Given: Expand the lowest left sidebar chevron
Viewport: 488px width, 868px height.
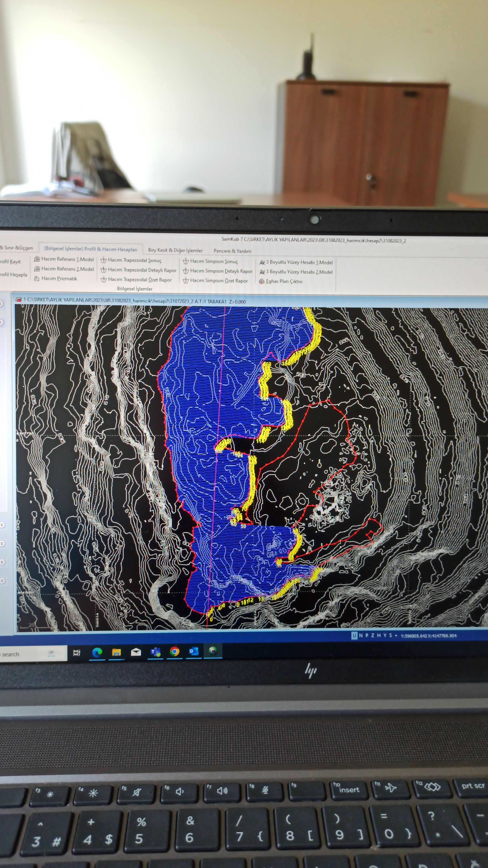Looking at the screenshot, I should [2, 580].
